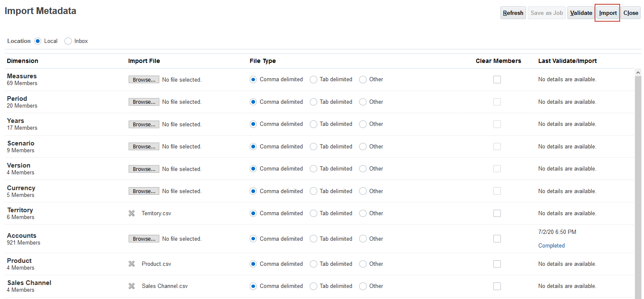Browse for an Accounts import file
This screenshot has height=299, width=644.
[x=144, y=239]
